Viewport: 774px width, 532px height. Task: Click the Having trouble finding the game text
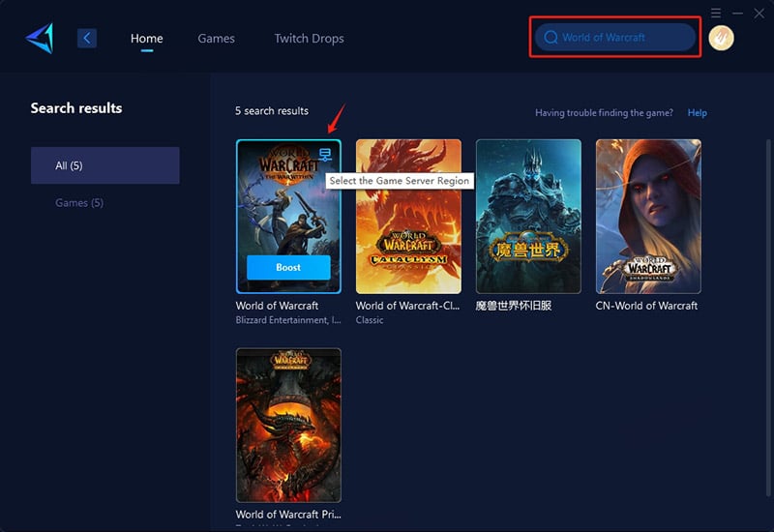tap(604, 112)
